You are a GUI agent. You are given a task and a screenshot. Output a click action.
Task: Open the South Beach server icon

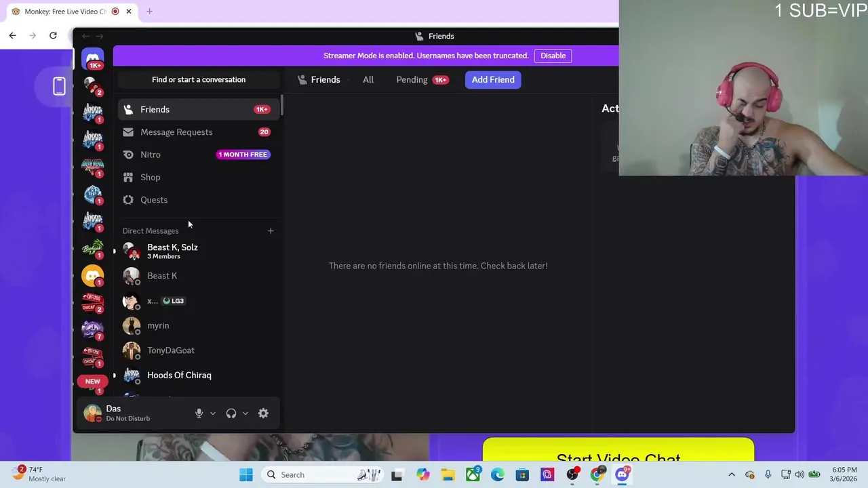(x=93, y=166)
